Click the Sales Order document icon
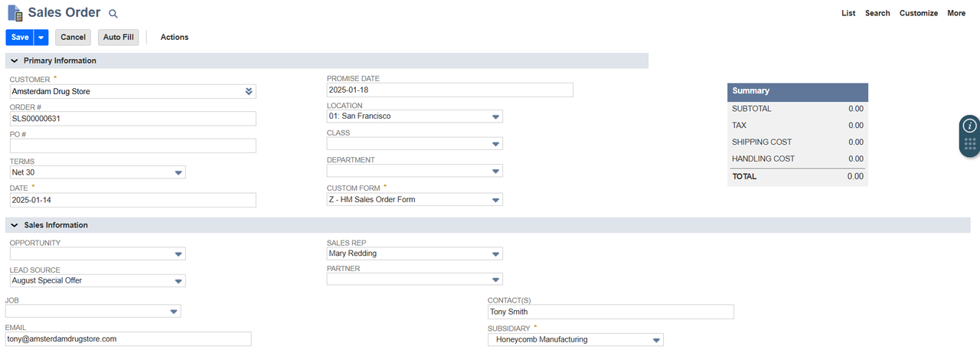Viewport: 980px width, 350px height. [x=15, y=13]
